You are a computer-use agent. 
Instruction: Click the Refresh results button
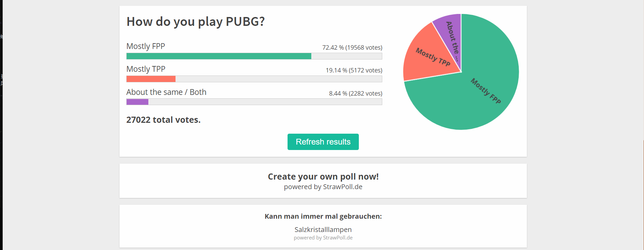coord(323,142)
